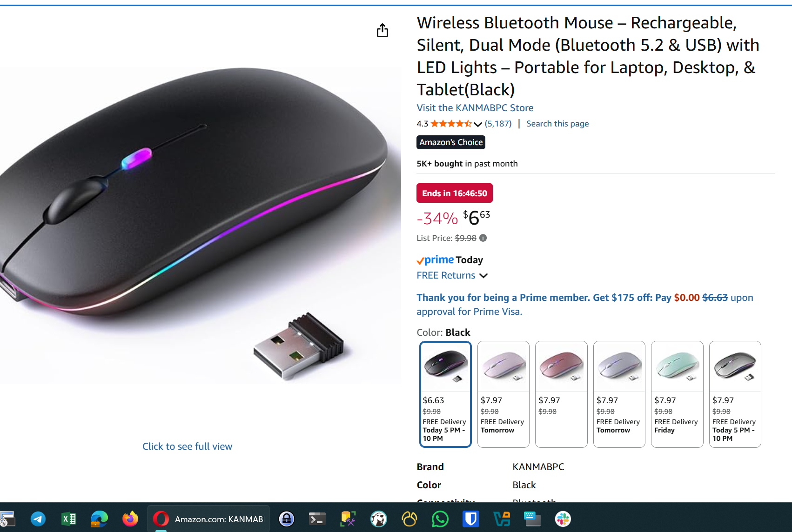Image resolution: width=792 pixels, height=532 pixels.
Task: Open the 5,187 reviews link
Action: (x=498, y=124)
